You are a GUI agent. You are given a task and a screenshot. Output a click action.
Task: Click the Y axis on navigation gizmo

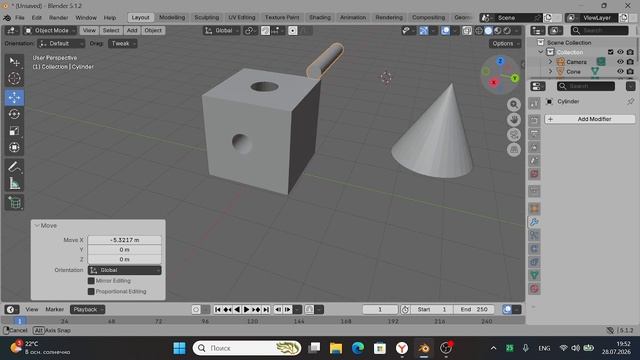point(515,78)
